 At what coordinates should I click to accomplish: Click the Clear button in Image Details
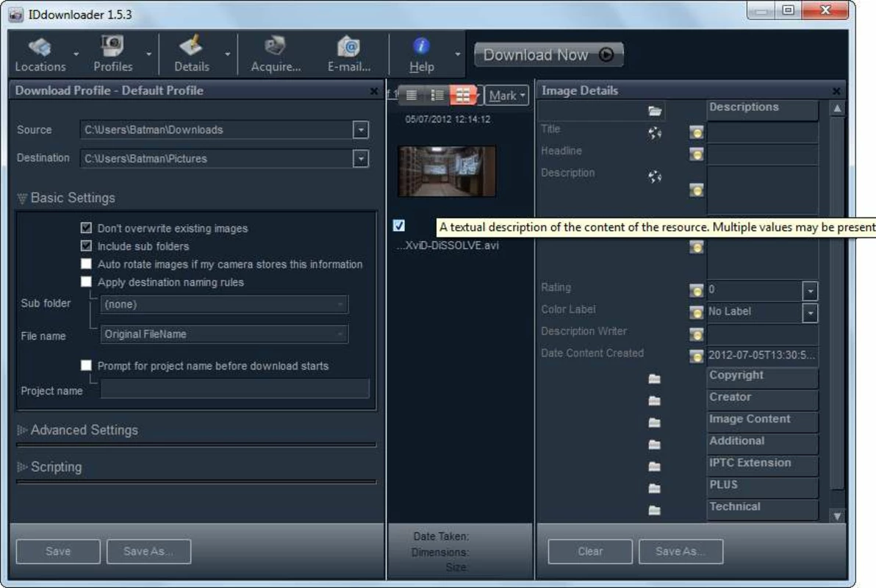[590, 551]
